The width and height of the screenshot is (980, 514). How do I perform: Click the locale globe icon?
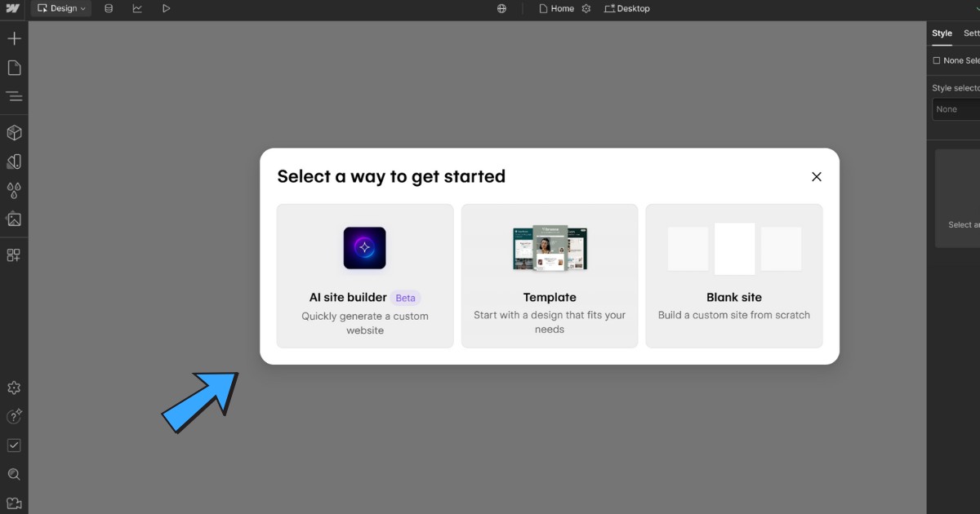[x=502, y=8]
